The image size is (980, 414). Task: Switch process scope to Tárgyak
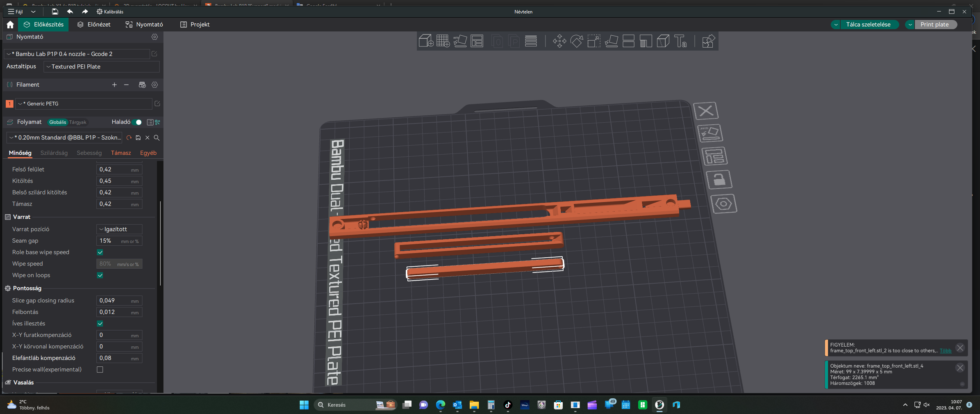coord(78,122)
